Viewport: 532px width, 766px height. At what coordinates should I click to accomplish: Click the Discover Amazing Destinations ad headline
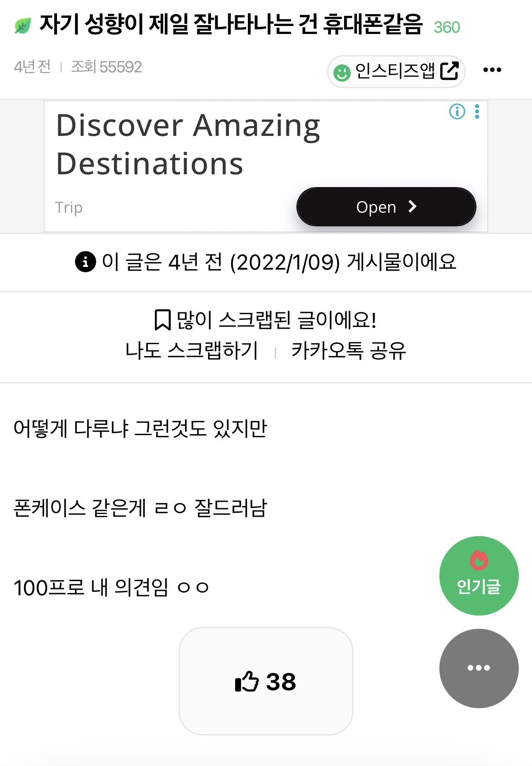pyautogui.click(x=188, y=144)
